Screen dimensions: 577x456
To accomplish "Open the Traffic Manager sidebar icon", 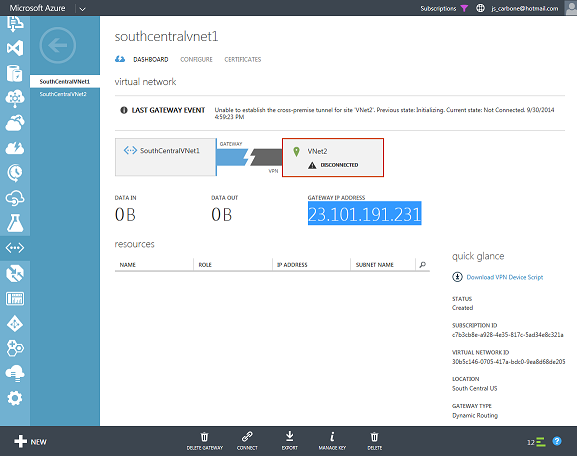I will click(x=15, y=273).
